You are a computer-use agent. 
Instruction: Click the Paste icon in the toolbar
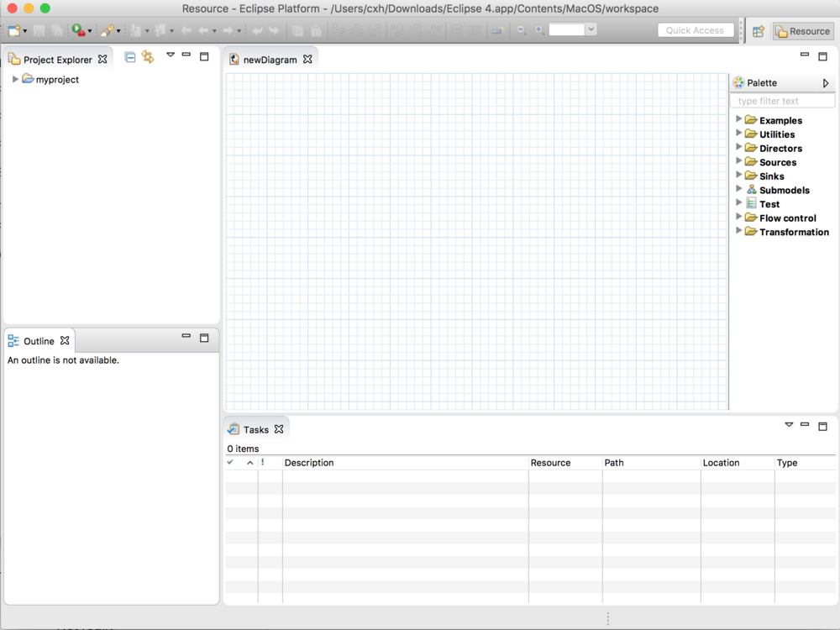pyautogui.click(x=315, y=29)
